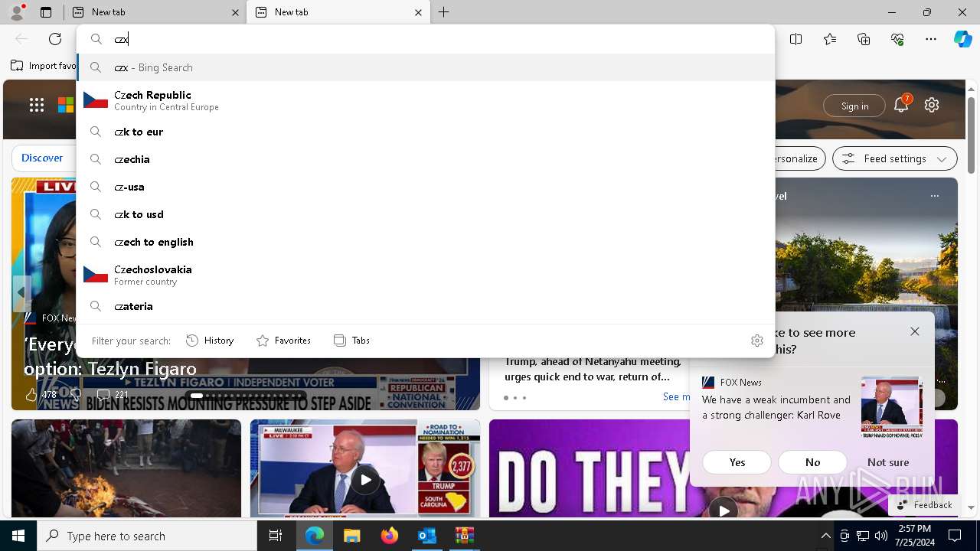Open File Explorer from taskbar
Screen dimensions: 980x551
[x=351, y=536]
